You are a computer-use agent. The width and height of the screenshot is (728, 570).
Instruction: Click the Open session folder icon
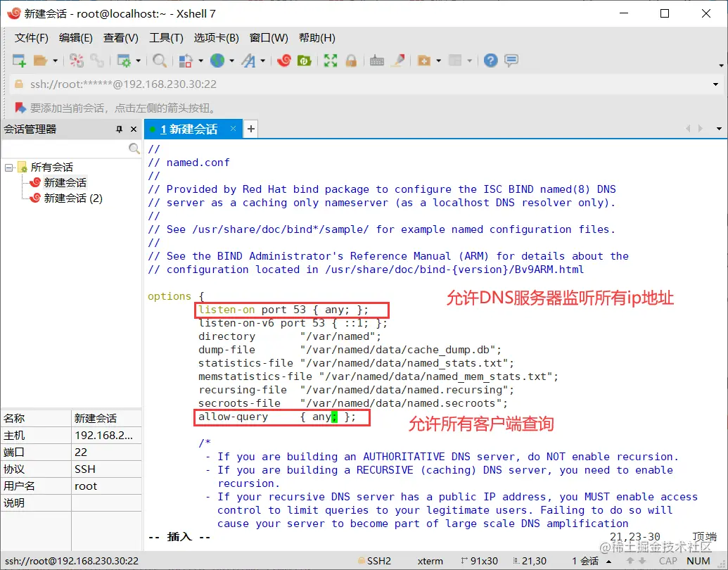coord(41,61)
